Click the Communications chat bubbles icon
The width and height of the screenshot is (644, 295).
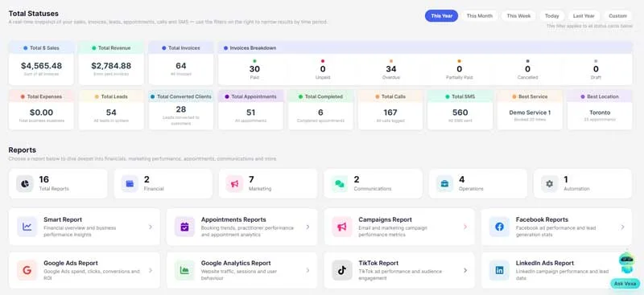340,184
